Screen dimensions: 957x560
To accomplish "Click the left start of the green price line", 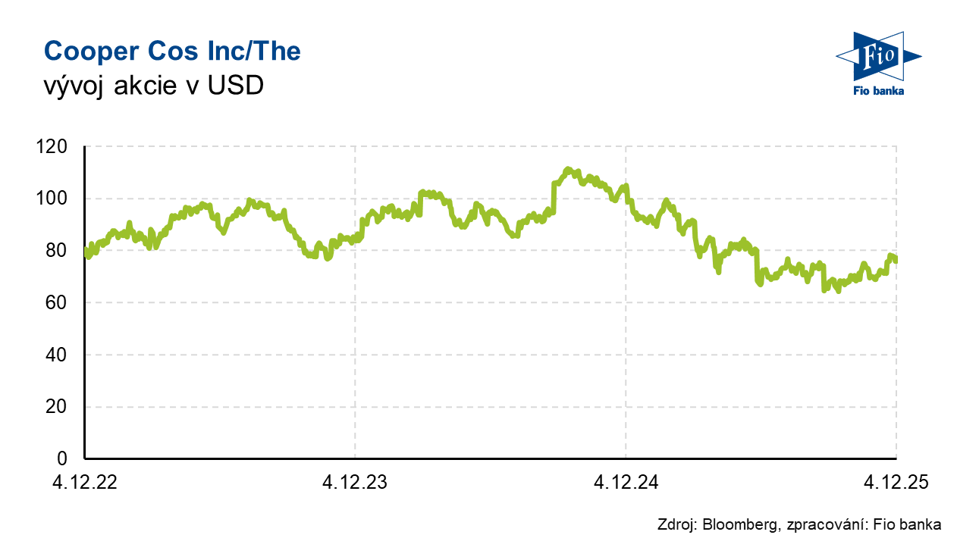I will [86, 252].
